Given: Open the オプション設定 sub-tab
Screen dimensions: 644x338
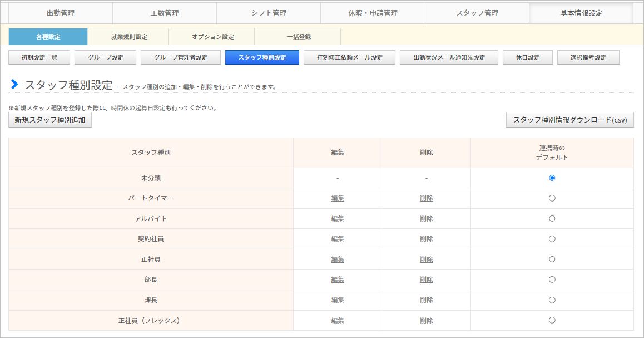Looking at the screenshot, I should coord(213,37).
